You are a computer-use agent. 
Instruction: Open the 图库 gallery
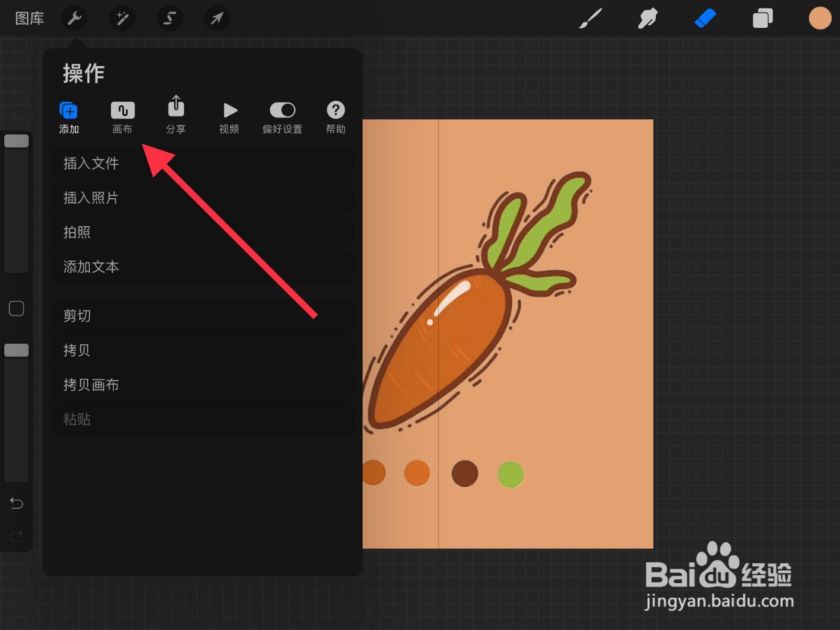click(29, 19)
